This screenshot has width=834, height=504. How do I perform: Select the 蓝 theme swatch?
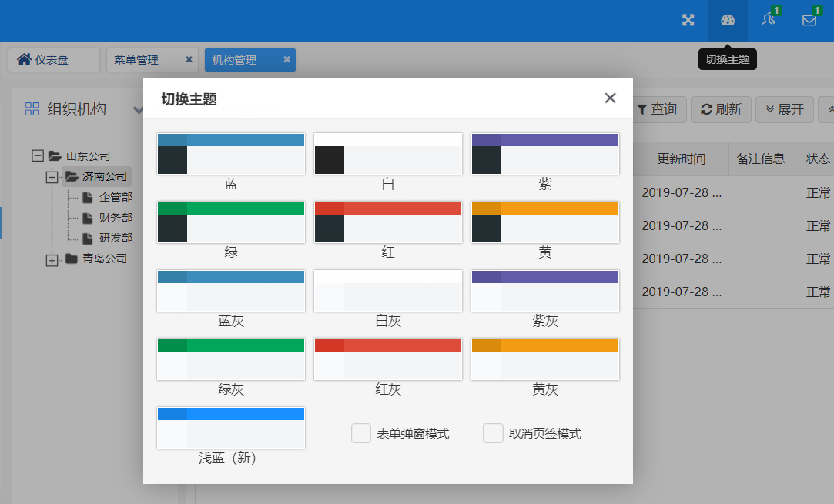point(231,154)
